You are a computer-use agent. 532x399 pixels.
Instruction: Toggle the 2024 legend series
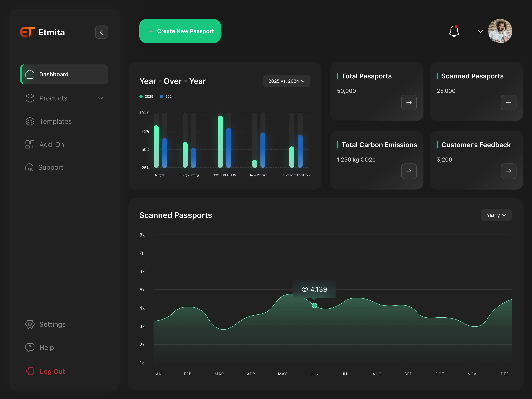167,96
